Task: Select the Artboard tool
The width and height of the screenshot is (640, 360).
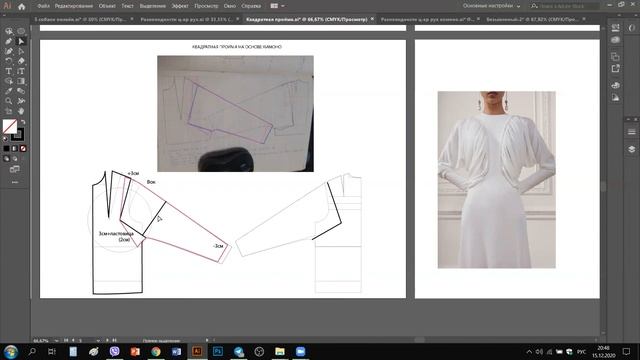Action: click(x=9, y=111)
